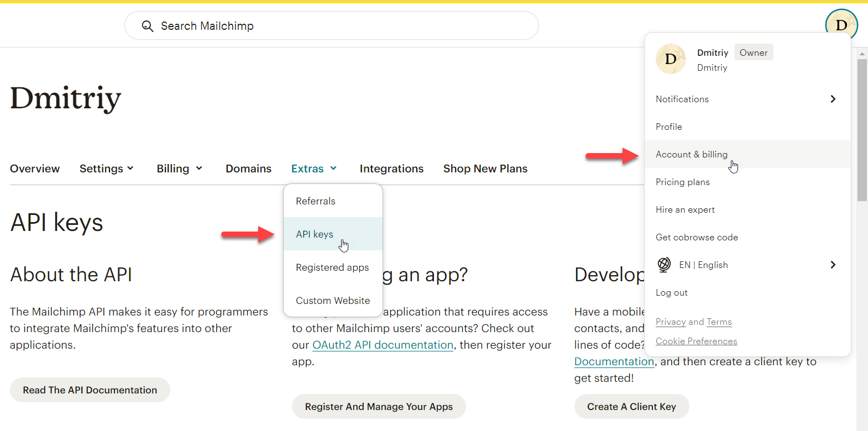Click the vertical page scrollbar thumb

click(862, 130)
